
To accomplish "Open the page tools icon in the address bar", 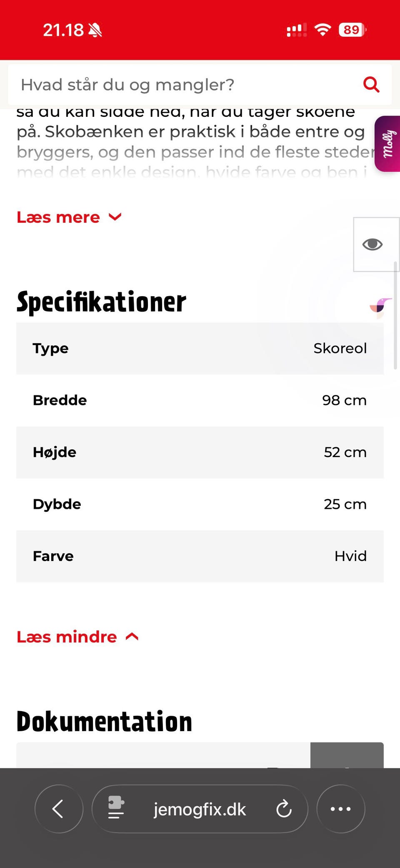I will click(x=116, y=808).
